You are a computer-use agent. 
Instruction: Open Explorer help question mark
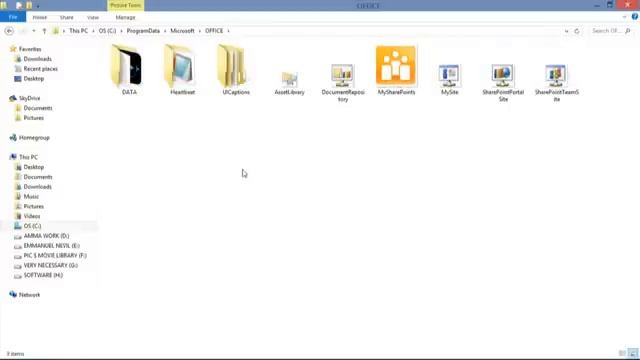click(635, 17)
